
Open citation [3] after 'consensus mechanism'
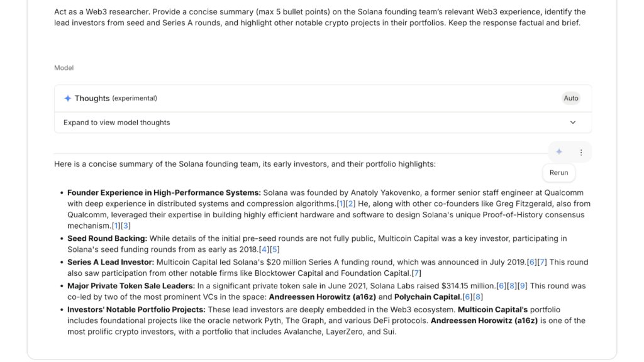pyautogui.click(x=126, y=226)
